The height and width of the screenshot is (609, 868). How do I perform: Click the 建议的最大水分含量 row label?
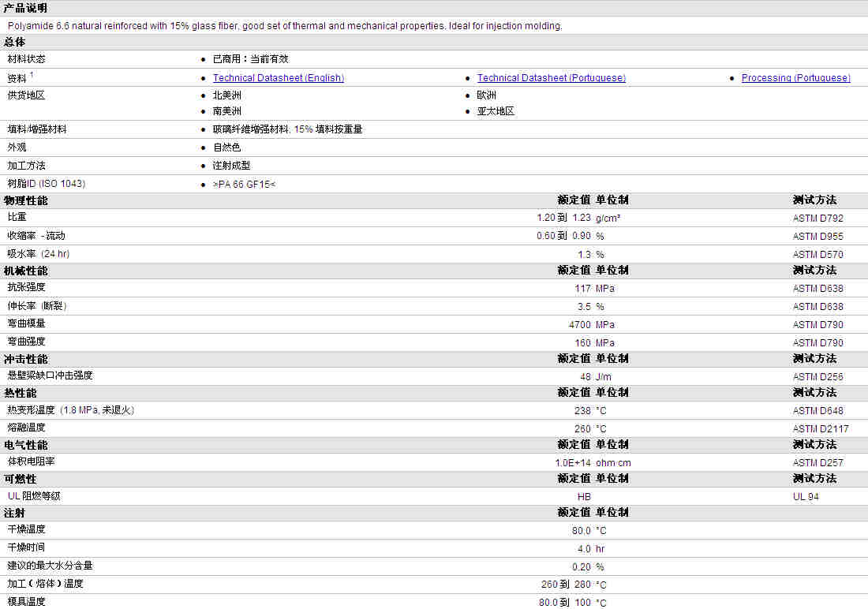click(x=51, y=566)
